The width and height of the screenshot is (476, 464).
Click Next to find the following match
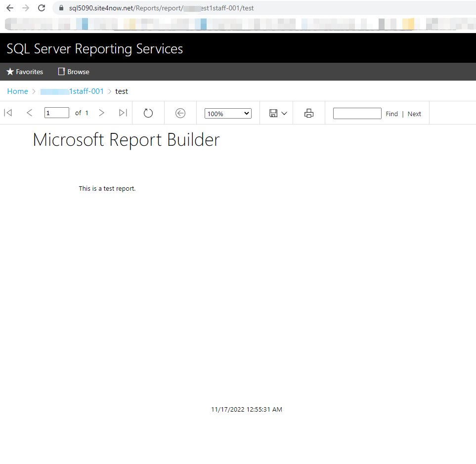click(x=414, y=114)
